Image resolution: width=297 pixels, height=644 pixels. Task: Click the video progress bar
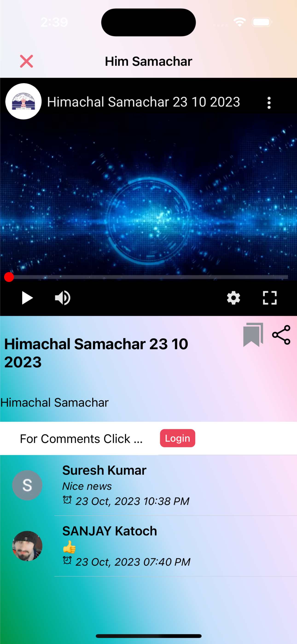pos(148,277)
